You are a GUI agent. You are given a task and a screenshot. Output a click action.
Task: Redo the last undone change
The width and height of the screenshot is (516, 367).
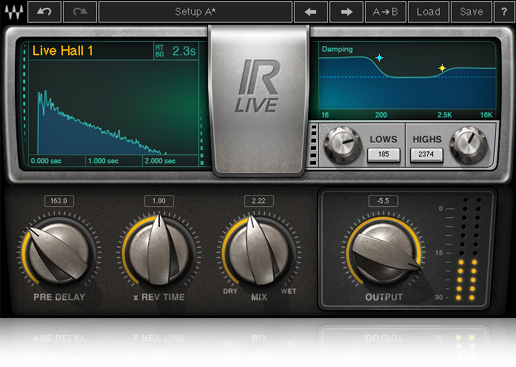[80, 12]
